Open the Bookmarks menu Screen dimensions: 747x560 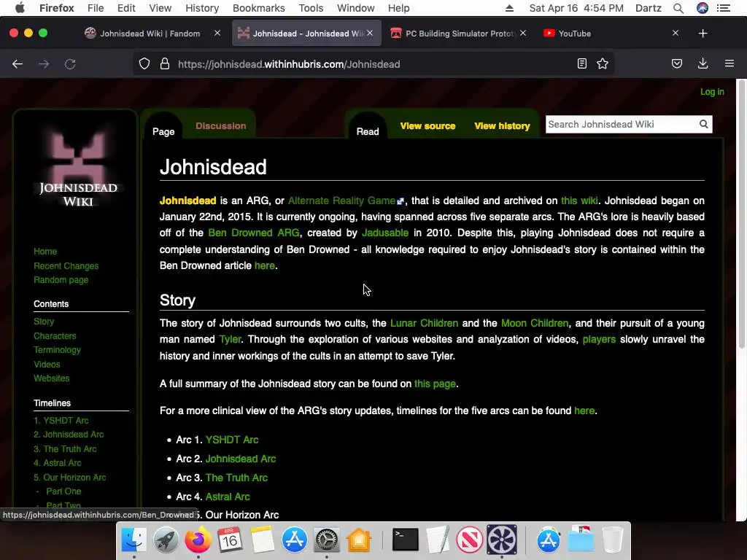[259, 8]
